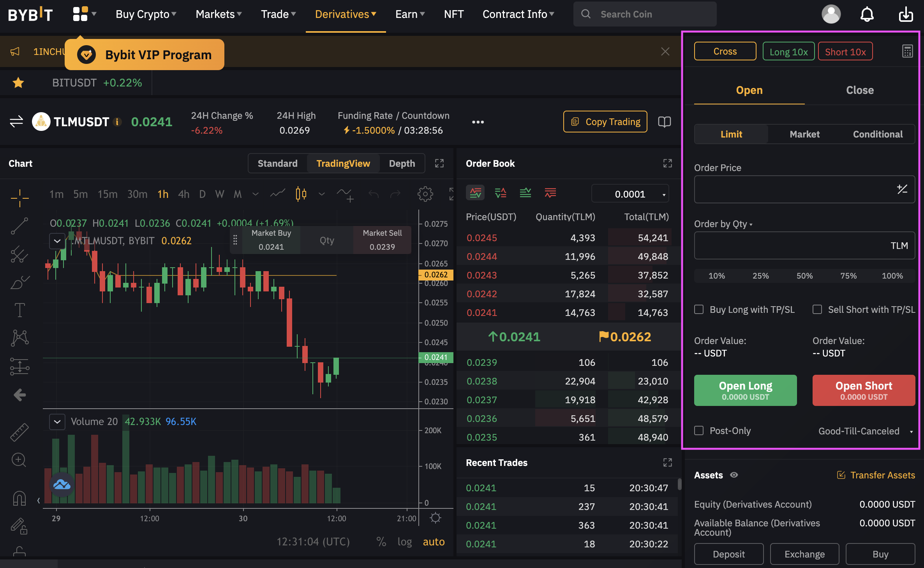This screenshot has height=568, width=924.
Task: Open the order calculator icon
Action: [907, 51]
